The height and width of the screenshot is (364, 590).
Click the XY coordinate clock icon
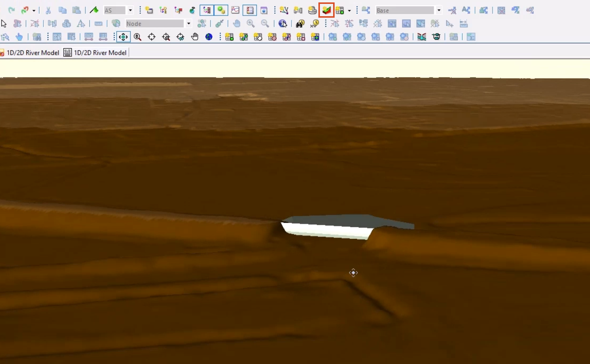[315, 24]
